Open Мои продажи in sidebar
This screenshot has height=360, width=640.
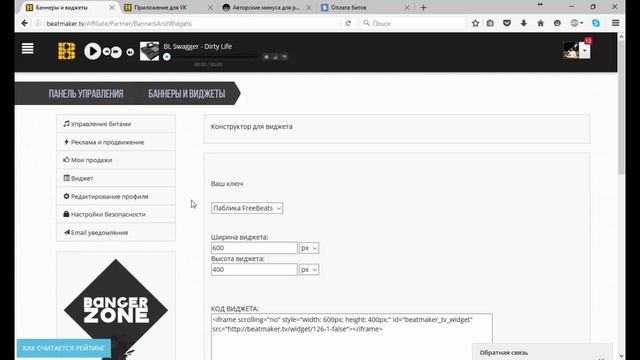(116, 160)
